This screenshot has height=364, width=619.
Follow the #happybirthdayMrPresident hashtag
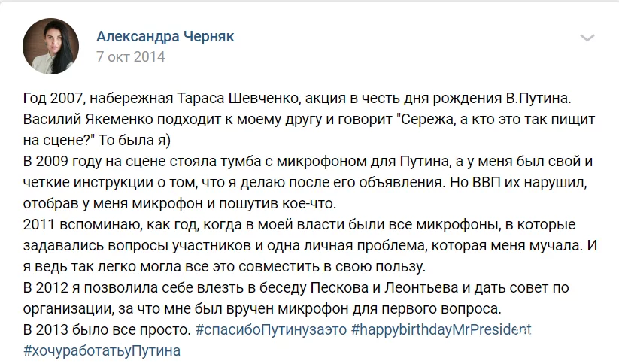pyautogui.click(x=441, y=329)
